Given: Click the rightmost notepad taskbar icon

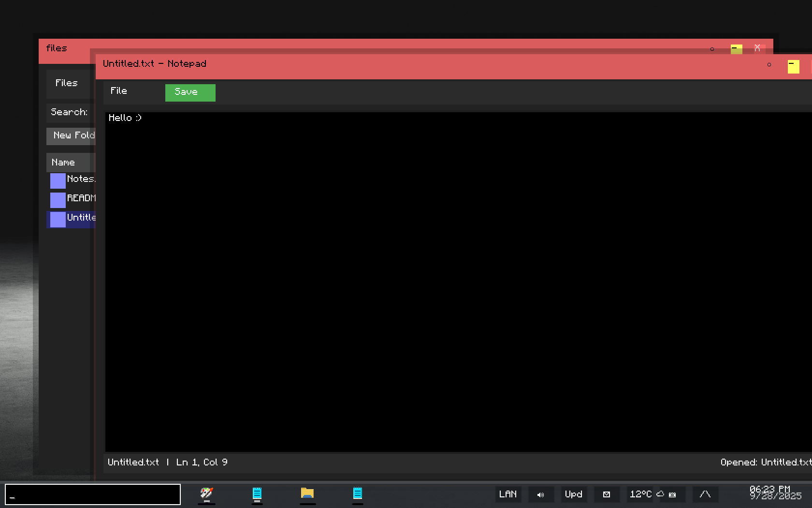Looking at the screenshot, I should [x=358, y=493].
